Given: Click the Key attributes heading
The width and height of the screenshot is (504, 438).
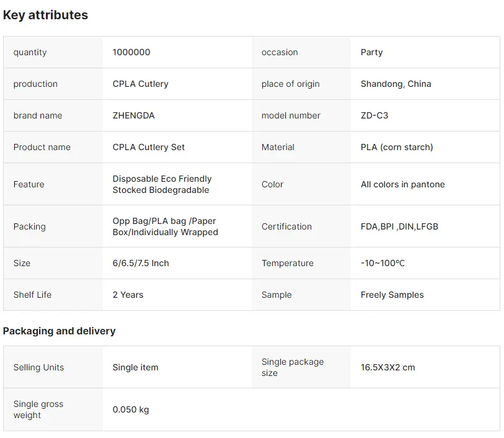Looking at the screenshot, I should pos(45,16).
